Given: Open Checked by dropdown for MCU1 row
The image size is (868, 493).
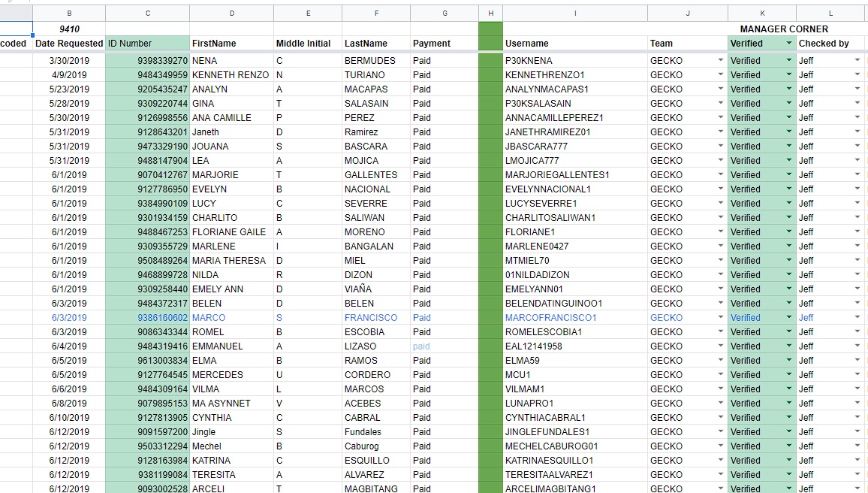Looking at the screenshot, I should (857, 374).
